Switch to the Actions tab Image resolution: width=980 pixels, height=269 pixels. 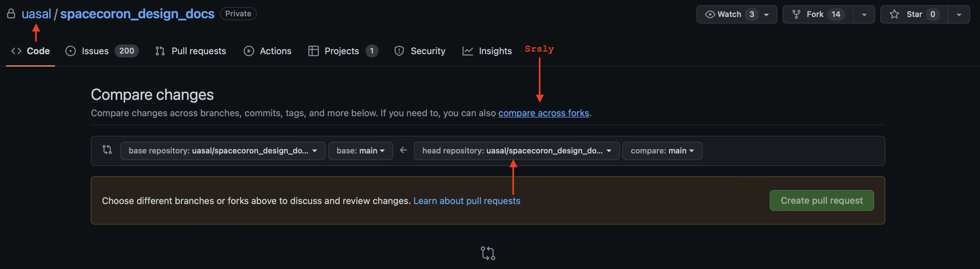pyautogui.click(x=268, y=51)
